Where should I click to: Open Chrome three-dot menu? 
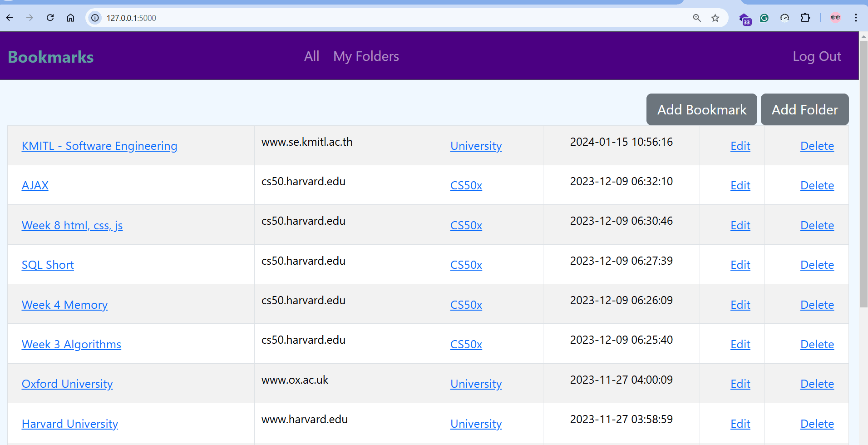point(856,18)
